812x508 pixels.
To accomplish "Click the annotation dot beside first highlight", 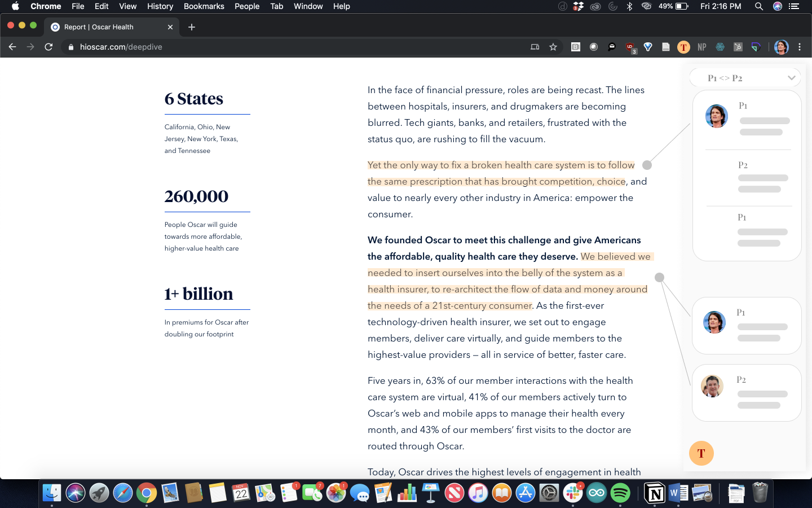I will tap(647, 165).
